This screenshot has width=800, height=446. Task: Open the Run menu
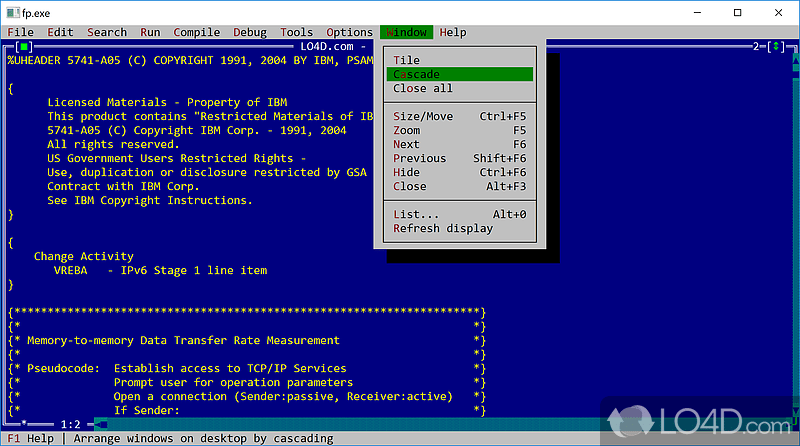(x=150, y=32)
